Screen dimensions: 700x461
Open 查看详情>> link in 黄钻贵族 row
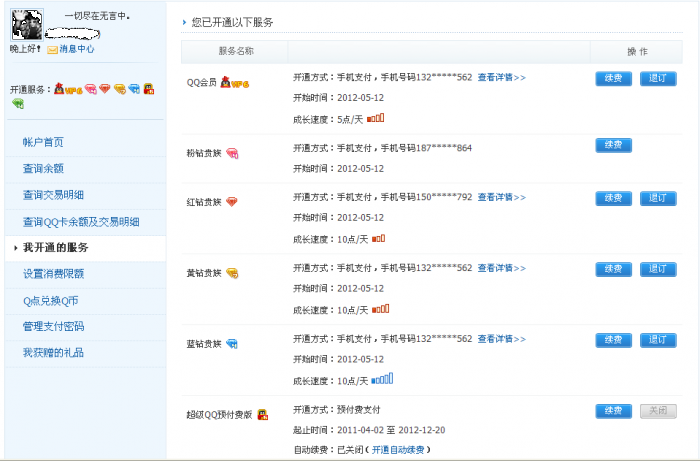pyautogui.click(x=502, y=268)
